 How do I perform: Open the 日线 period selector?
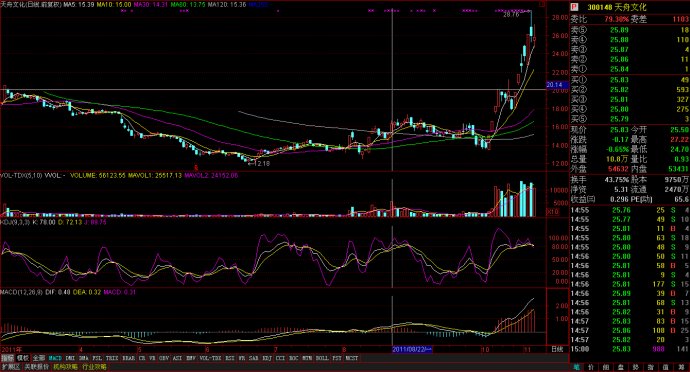pyautogui.click(x=558, y=350)
